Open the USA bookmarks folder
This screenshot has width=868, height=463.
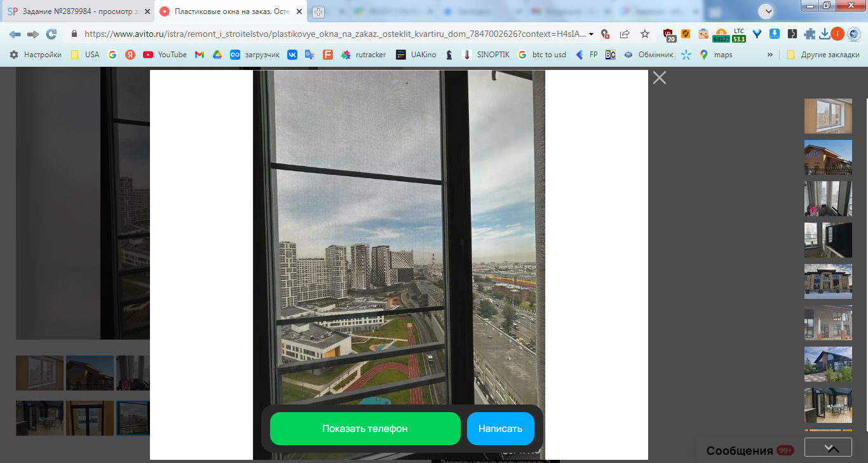tap(85, 55)
